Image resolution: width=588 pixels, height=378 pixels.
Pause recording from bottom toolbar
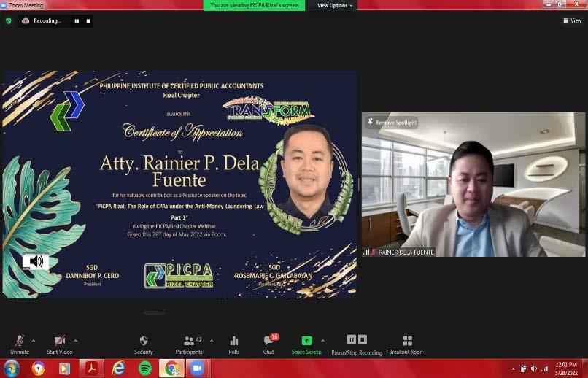click(x=352, y=340)
